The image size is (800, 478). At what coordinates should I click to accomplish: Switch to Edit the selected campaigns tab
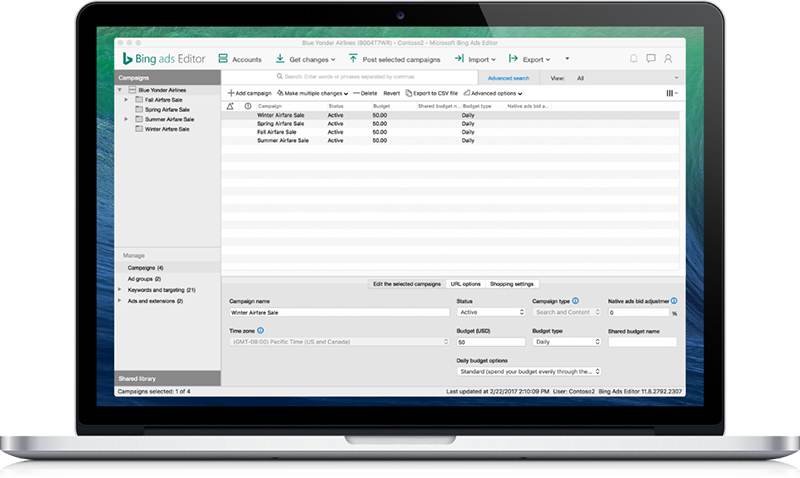pyautogui.click(x=407, y=284)
